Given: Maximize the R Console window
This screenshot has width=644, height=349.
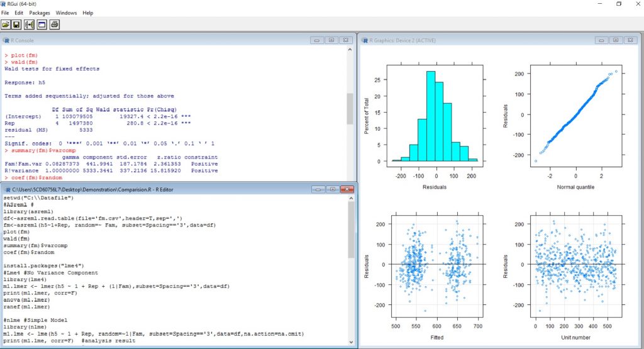Looking at the screenshot, I should tap(332, 41).
